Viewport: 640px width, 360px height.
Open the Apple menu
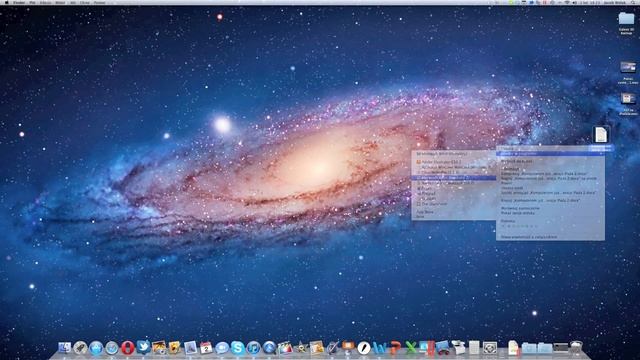[x=6, y=2]
